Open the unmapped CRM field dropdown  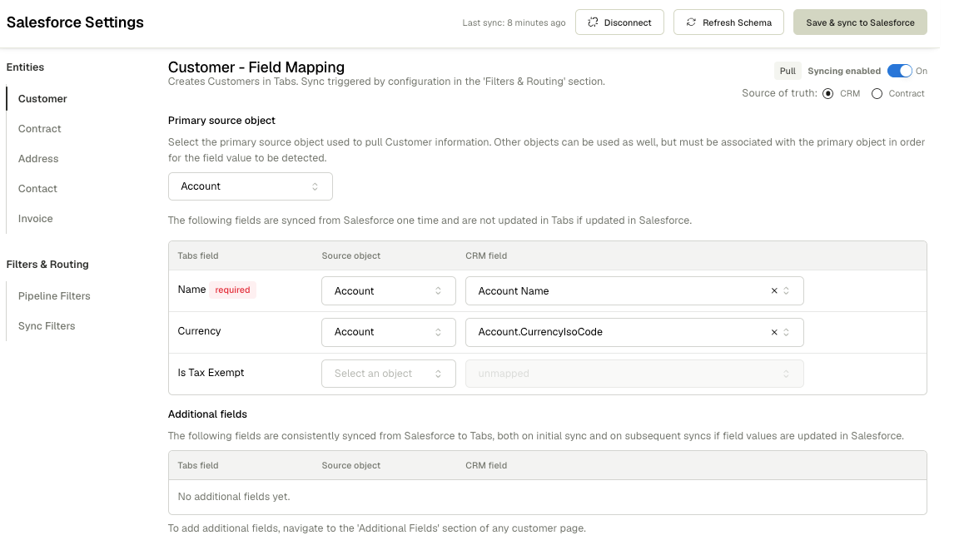pyautogui.click(x=634, y=373)
